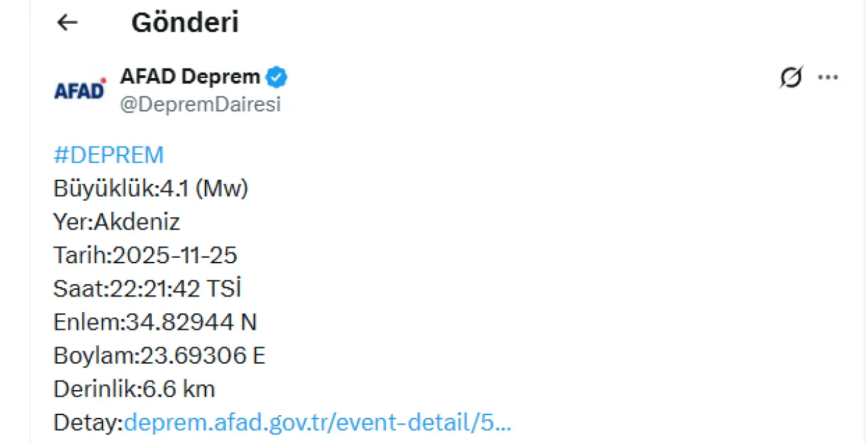The width and height of the screenshot is (868, 443).
Task: Click the blue verified badge
Action: pyautogui.click(x=276, y=77)
